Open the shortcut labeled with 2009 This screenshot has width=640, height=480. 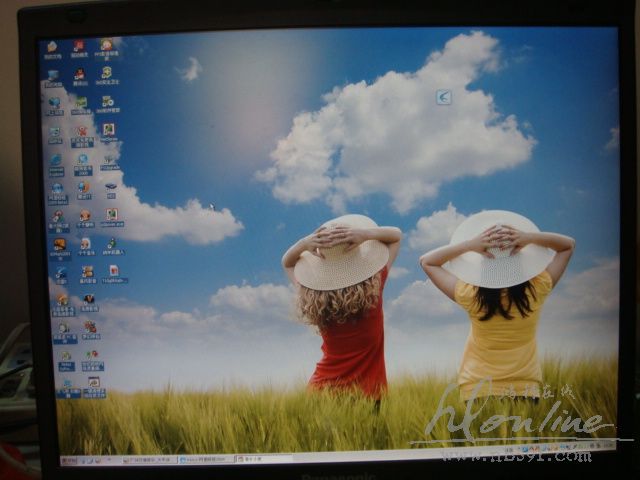[x=83, y=164]
